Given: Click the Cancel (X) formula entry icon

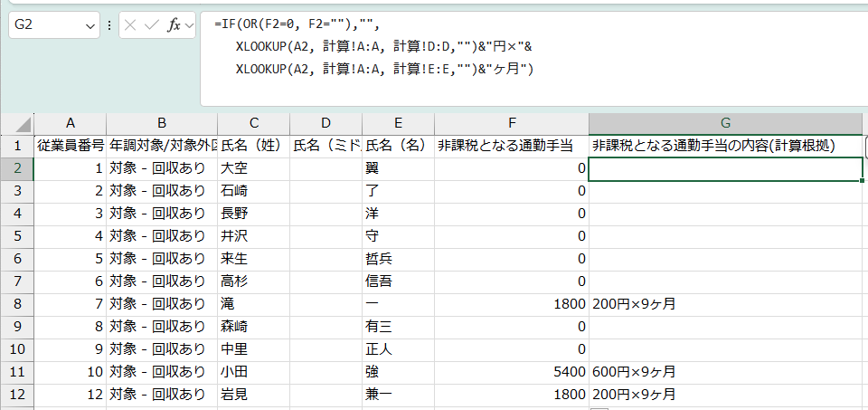Looking at the screenshot, I should point(130,26).
